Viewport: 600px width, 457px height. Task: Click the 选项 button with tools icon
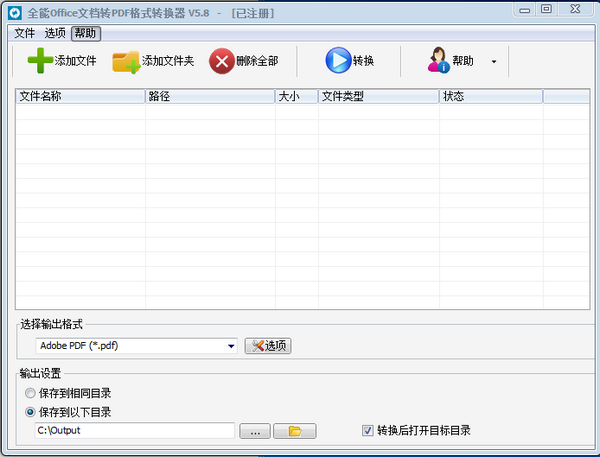268,346
